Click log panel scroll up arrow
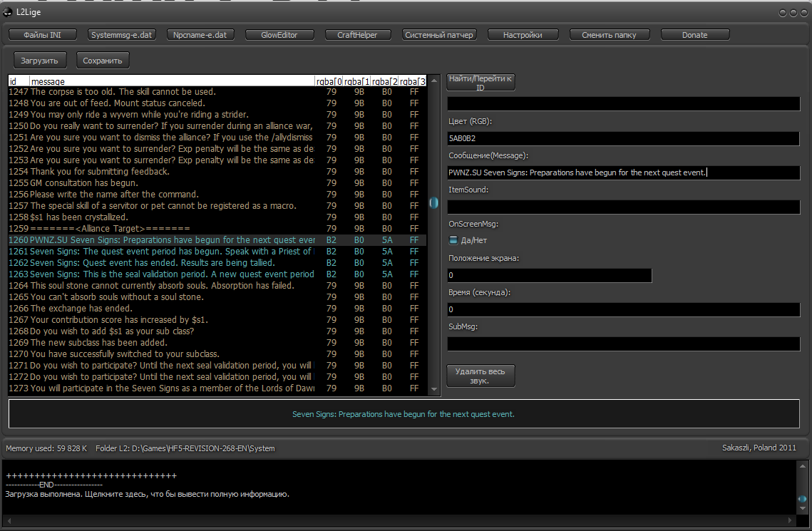This screenshot has height=531, width=812. (x=802, y=467)
